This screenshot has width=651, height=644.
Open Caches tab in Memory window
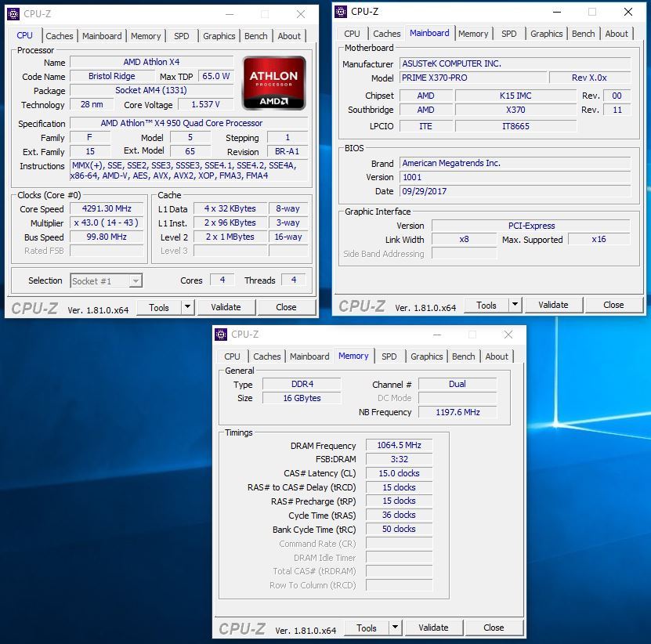[x=267, y=356]
